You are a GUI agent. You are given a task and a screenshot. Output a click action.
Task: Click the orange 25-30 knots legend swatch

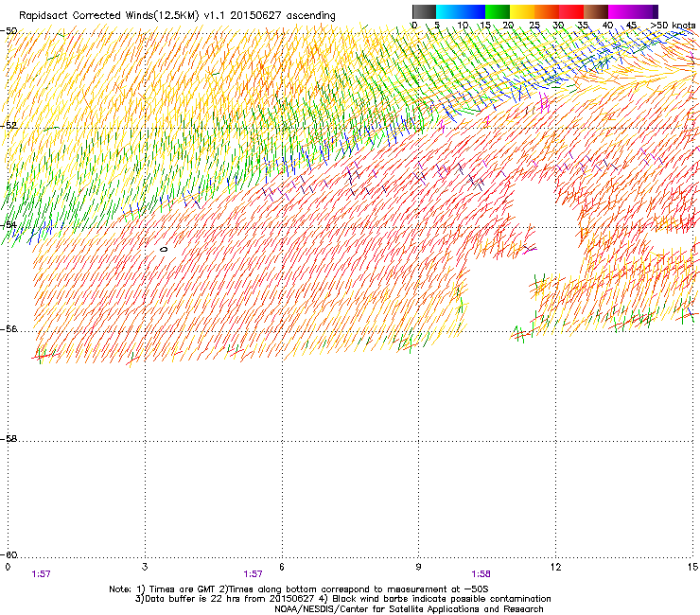click(547, 11)
